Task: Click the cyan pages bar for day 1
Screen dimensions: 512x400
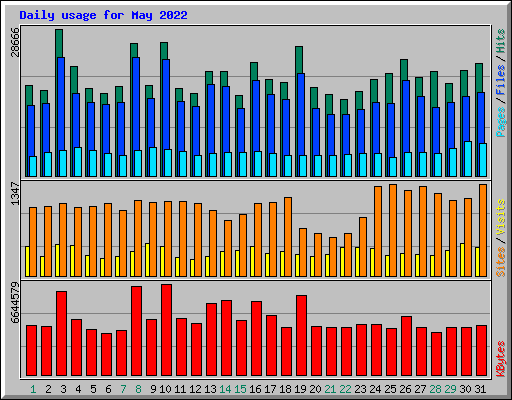Action: [x=33, y=166]
